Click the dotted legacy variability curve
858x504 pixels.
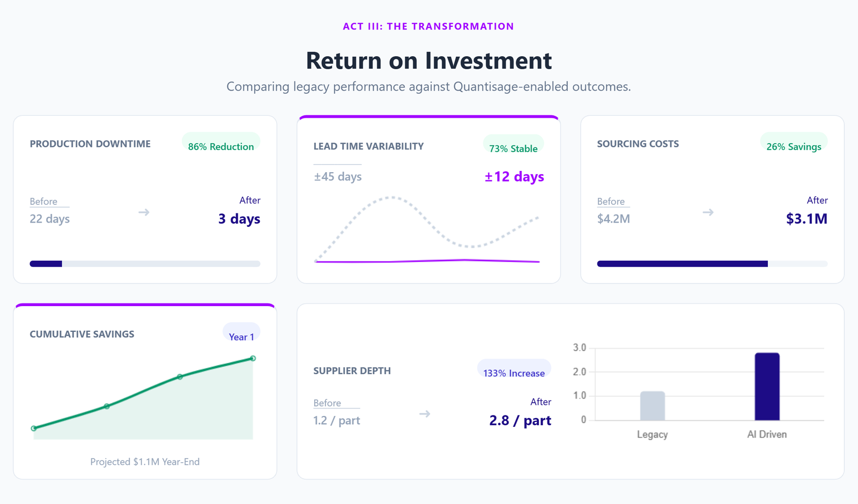tap(393, 197)
